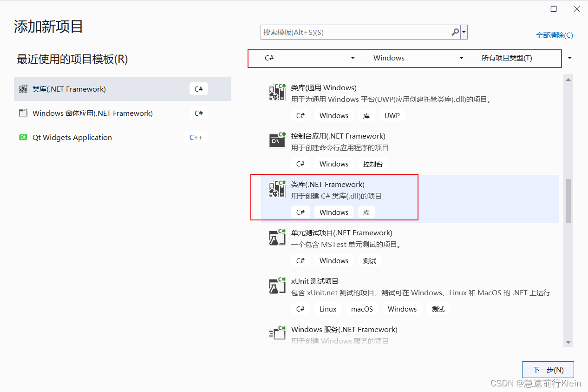The height and width of the screenshot is (392, 588).
Task: Click the macOS tag under xUnit project
Action: [x=362, y=309]
